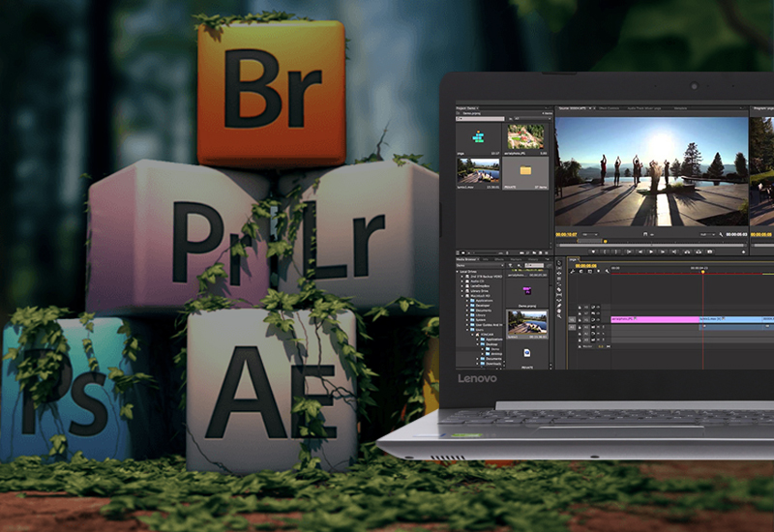Collapse the Macintosh HD tree node

(462, 296)
